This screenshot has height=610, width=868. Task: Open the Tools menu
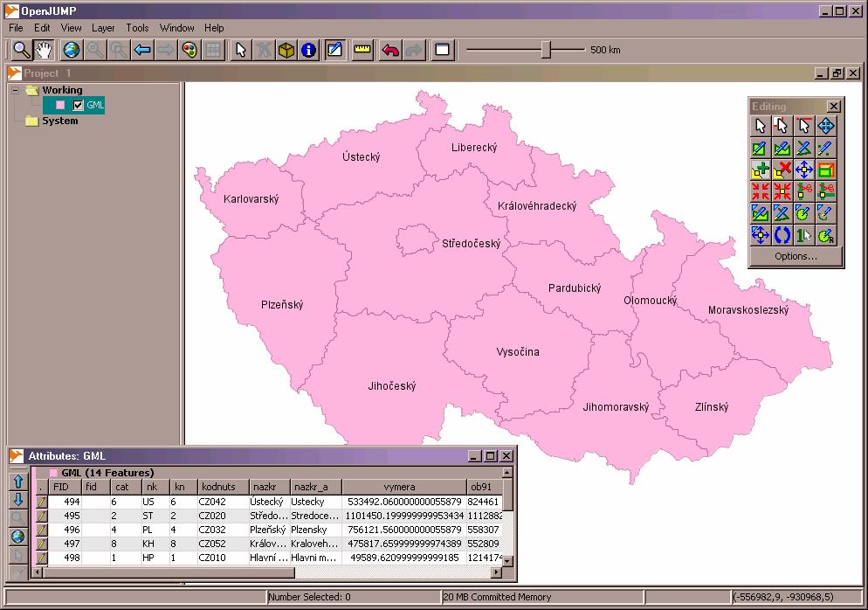coord(137,28)
